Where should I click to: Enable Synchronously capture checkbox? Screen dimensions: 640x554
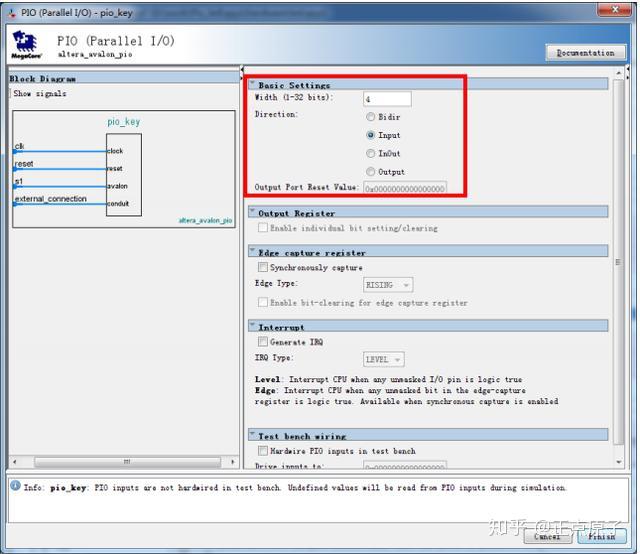tap(263, 267)
